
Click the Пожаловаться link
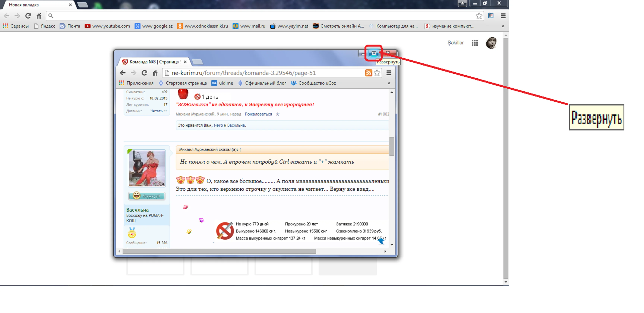tap(258, 114)
